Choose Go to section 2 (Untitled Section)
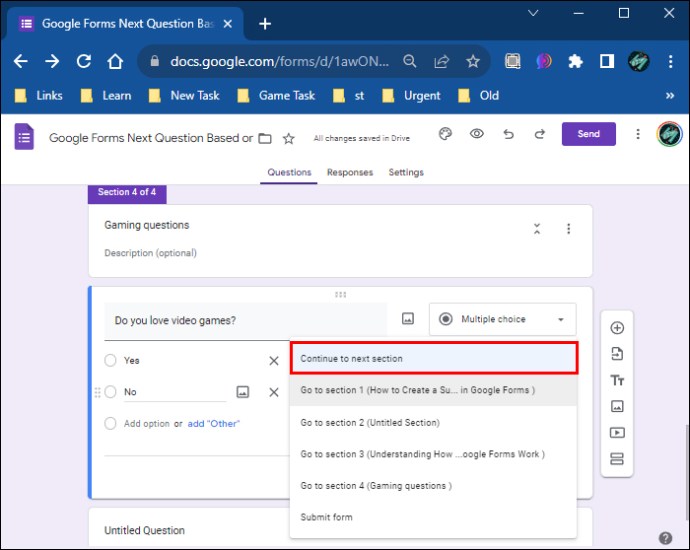 pos(433,422)
